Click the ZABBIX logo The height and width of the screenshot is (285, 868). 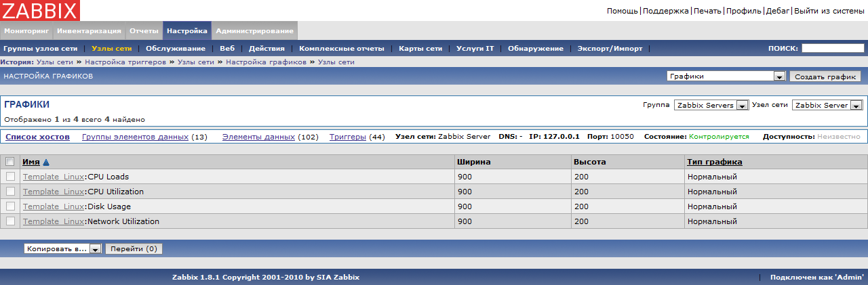click(x=39, y=10)
